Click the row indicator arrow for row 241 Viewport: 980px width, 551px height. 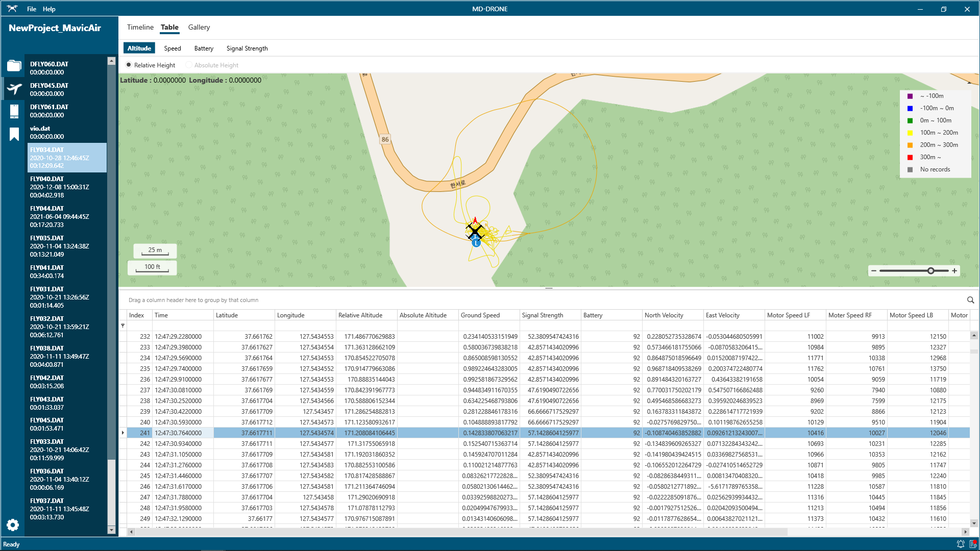pyautogui.click(x=123, y=433)
